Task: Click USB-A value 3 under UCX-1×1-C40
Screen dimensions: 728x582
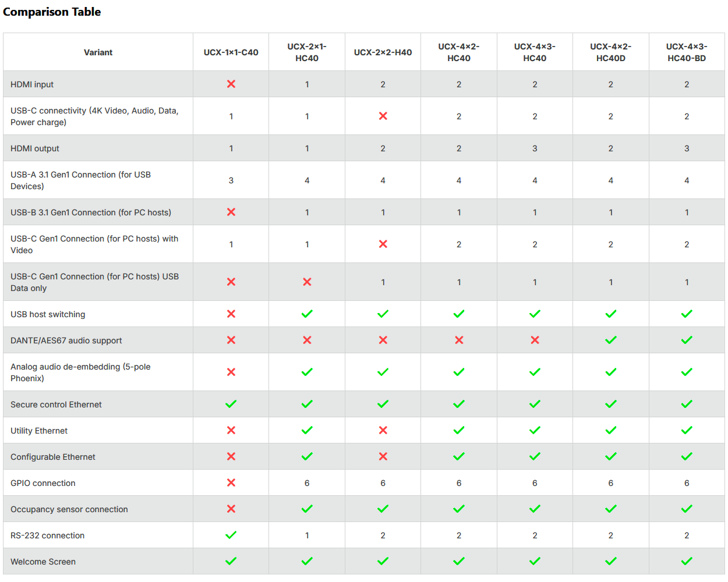Action: [231, 180]
